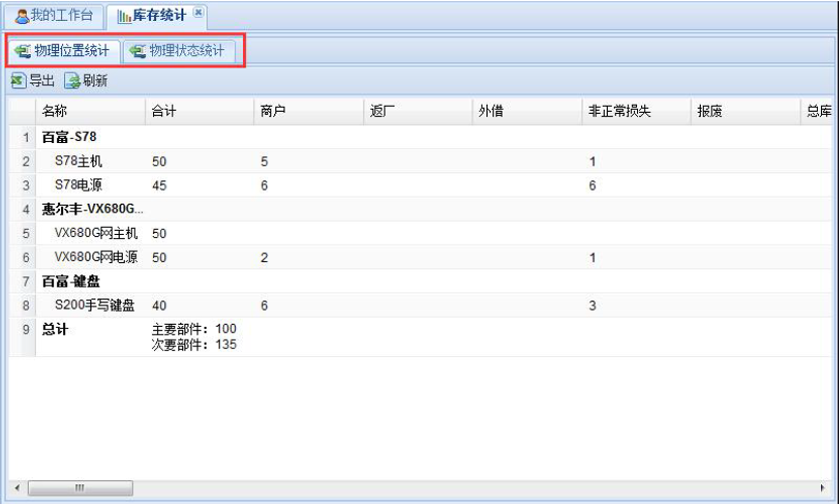This screenshot has width=839, height=504.
Task: Click the 导出 button label
Action: coord(42,81)
